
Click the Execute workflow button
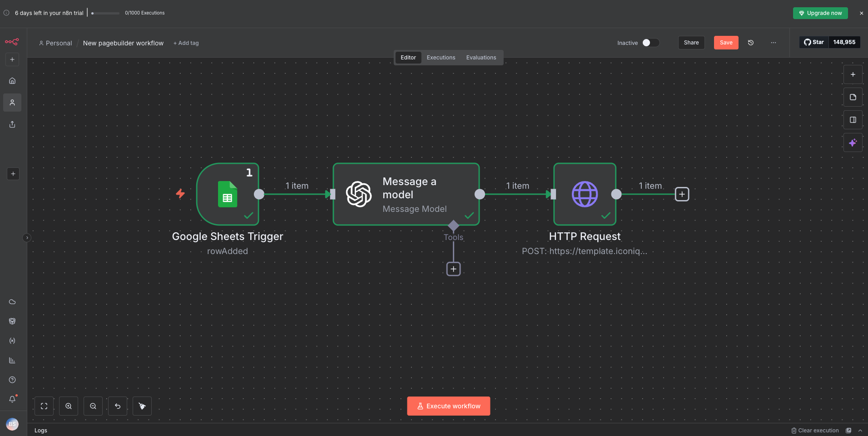tap(448, 406)
